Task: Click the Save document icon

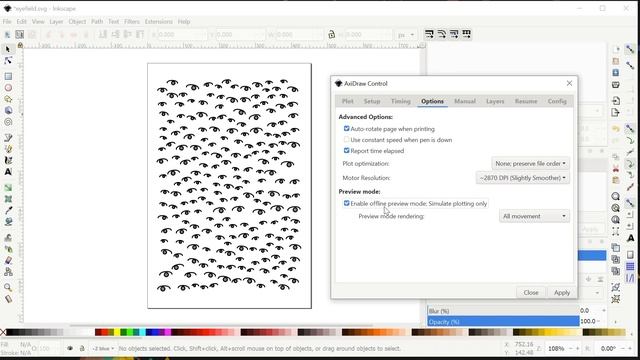Action: [616, 73]
